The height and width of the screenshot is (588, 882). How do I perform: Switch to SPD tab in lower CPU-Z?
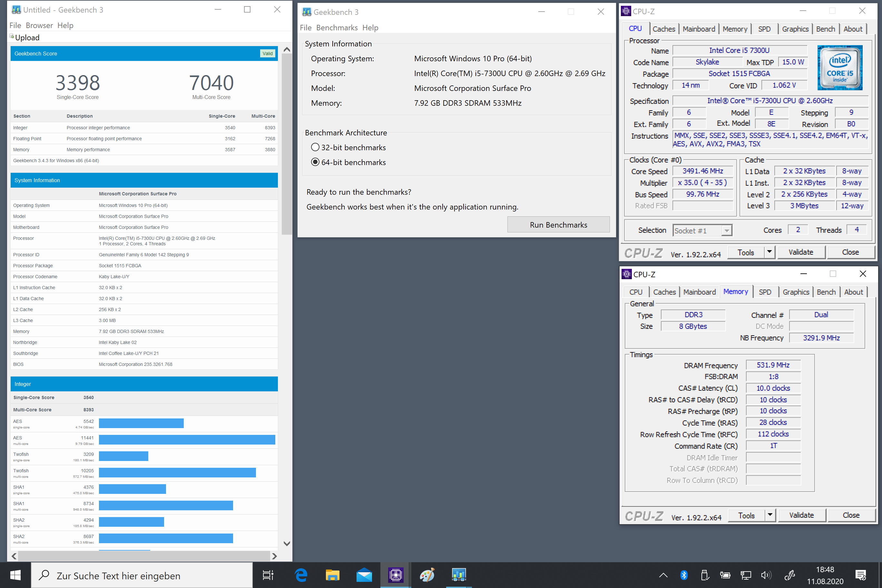(x=765, y=292)
